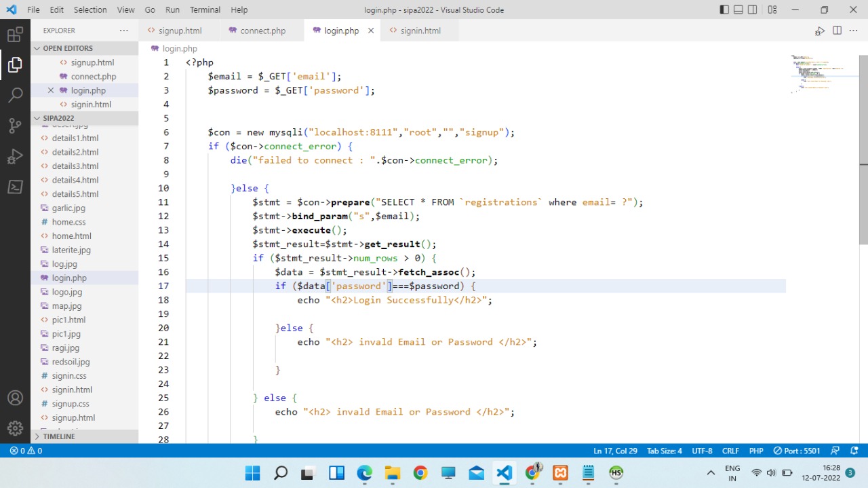Click the editor vertical scrollbar
This screenshot has height=488, width=868.
click(x=863, y=149)
